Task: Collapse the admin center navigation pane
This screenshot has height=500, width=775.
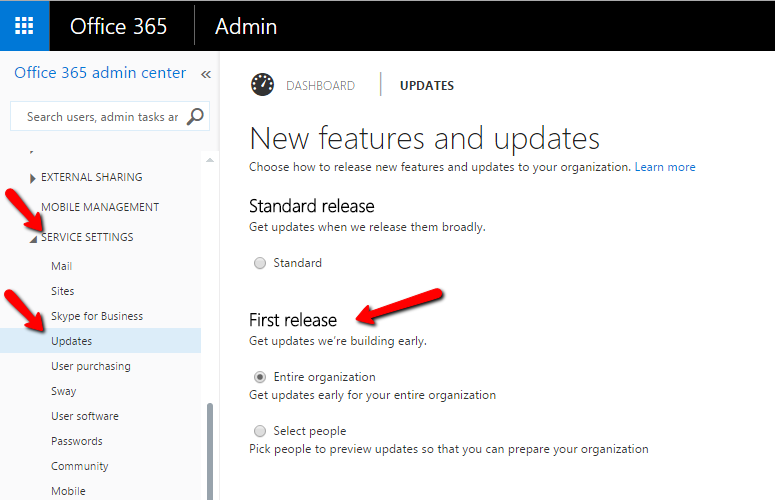Action: coord(206,75)
